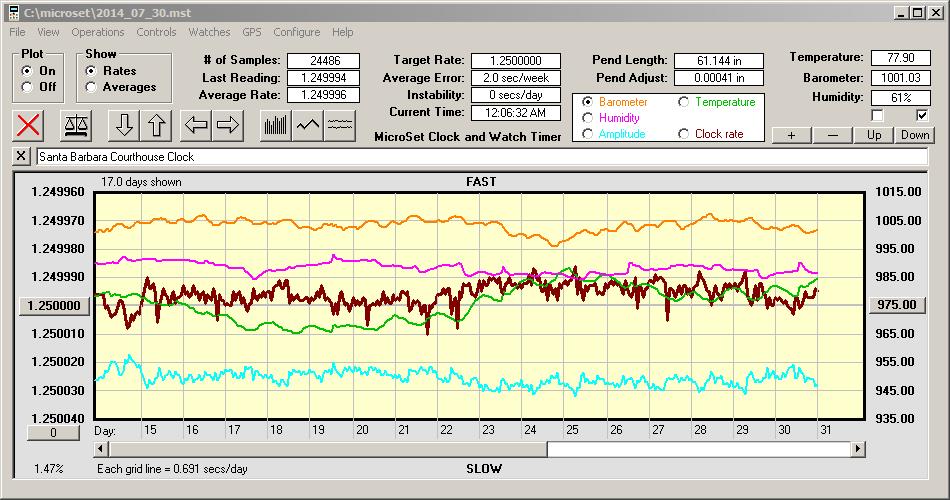Click the up arrow toolbar button
Screen dimensions: 950x500
156,125
